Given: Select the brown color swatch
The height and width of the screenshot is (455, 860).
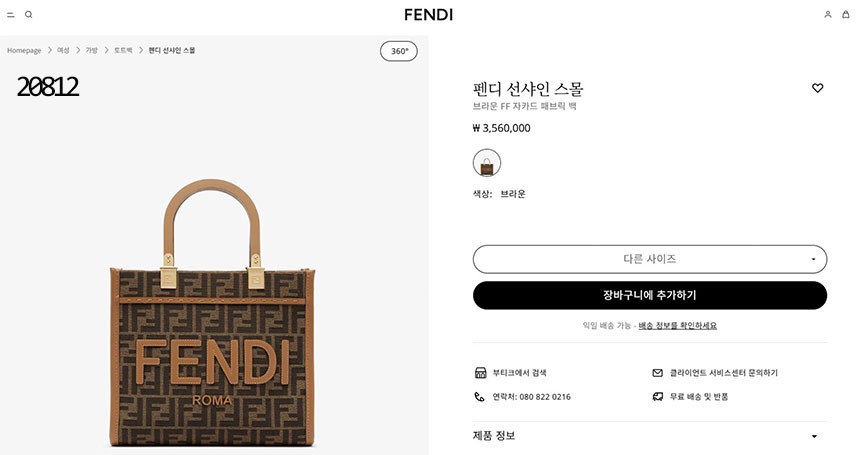Looking at the screenshot, I should click(x=487, y=163).
